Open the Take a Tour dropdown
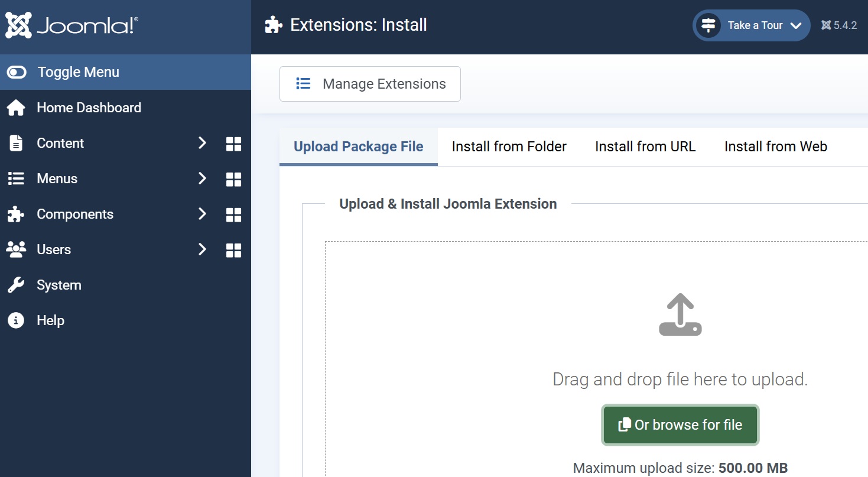Screen dimensions: 868x477 [751, 25]
